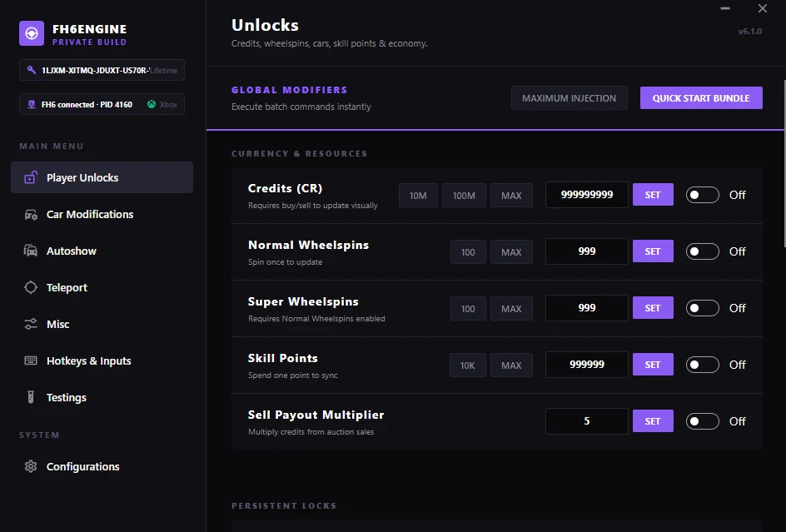Click SET for Skill Points
This screenshot has width=786, height=532.
pyautogui.click(x=653, y=365)
